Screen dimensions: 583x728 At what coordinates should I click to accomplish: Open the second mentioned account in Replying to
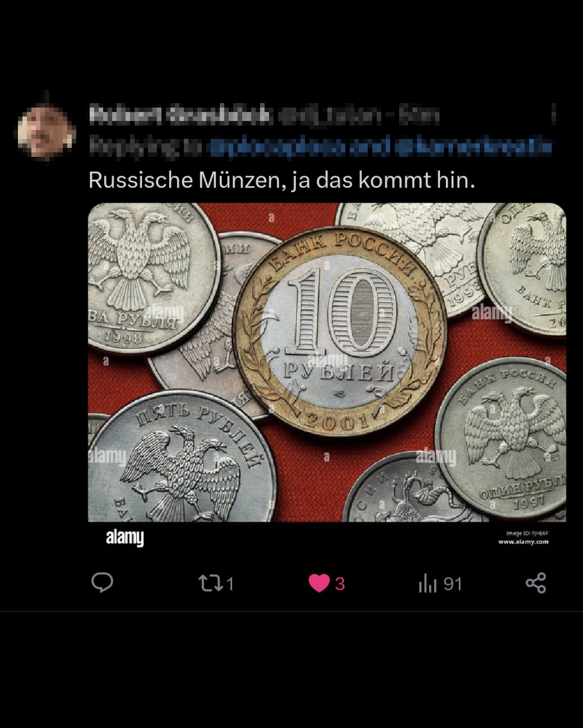point(473,147)
